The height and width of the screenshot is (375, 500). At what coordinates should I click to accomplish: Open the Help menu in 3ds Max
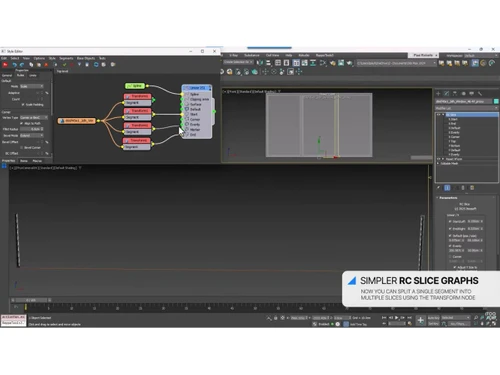pos(289,55)
